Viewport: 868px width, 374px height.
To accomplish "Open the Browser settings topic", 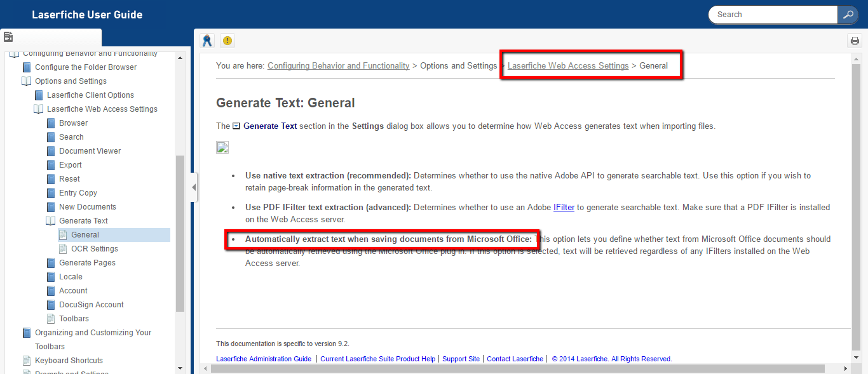I will click(74, 123).
